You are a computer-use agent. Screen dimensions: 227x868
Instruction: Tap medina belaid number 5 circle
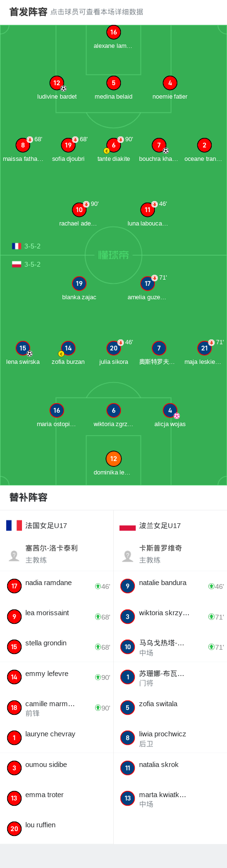point(113,83)
